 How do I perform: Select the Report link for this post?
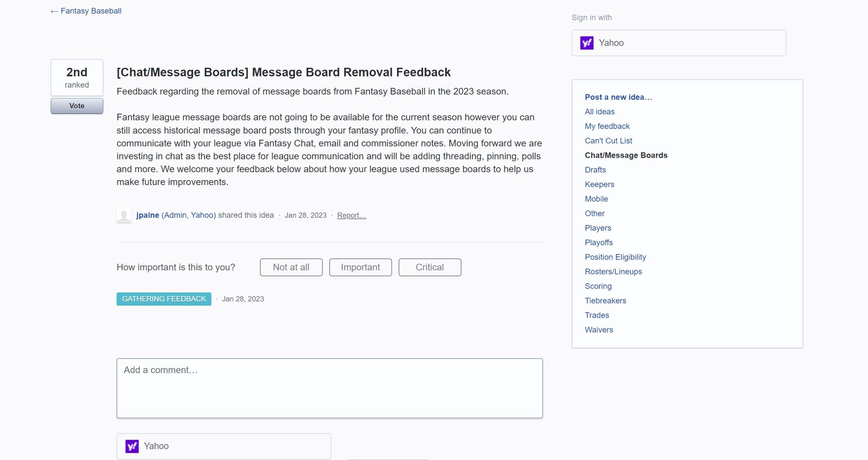(x=351, y=215)
